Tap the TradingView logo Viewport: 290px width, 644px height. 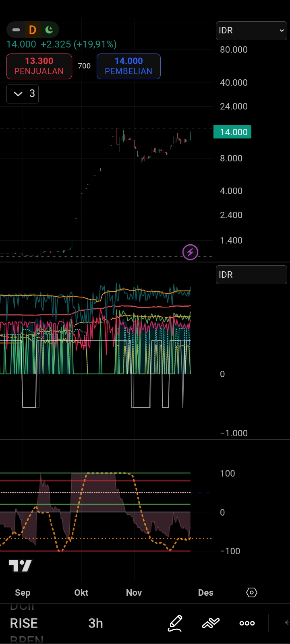20,566
